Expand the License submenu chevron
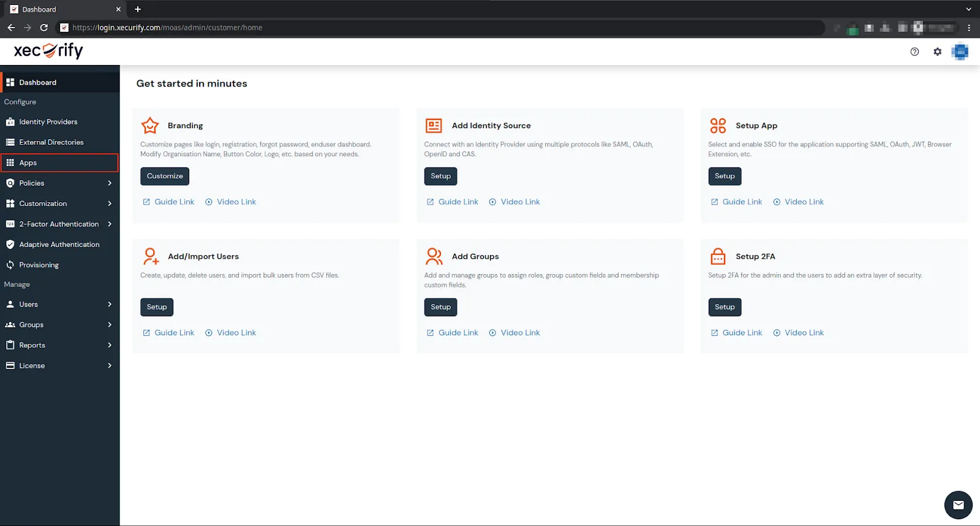 coord(110,365)
